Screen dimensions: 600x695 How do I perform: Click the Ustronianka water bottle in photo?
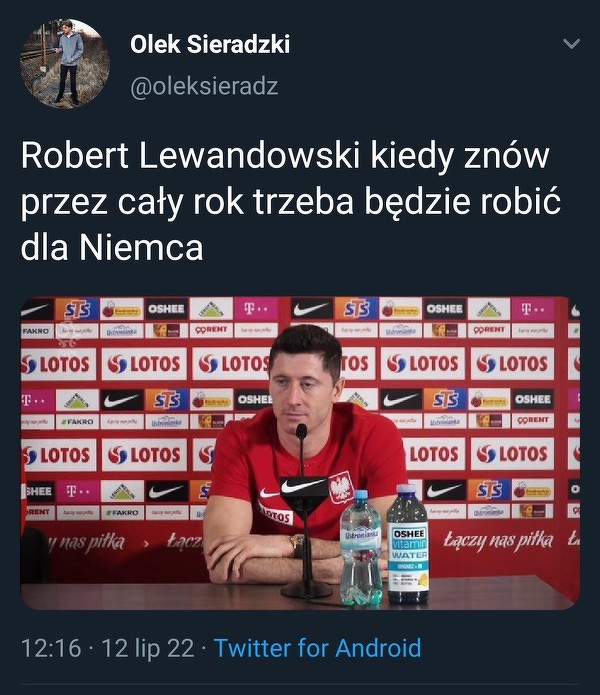[x=361, y=548]
